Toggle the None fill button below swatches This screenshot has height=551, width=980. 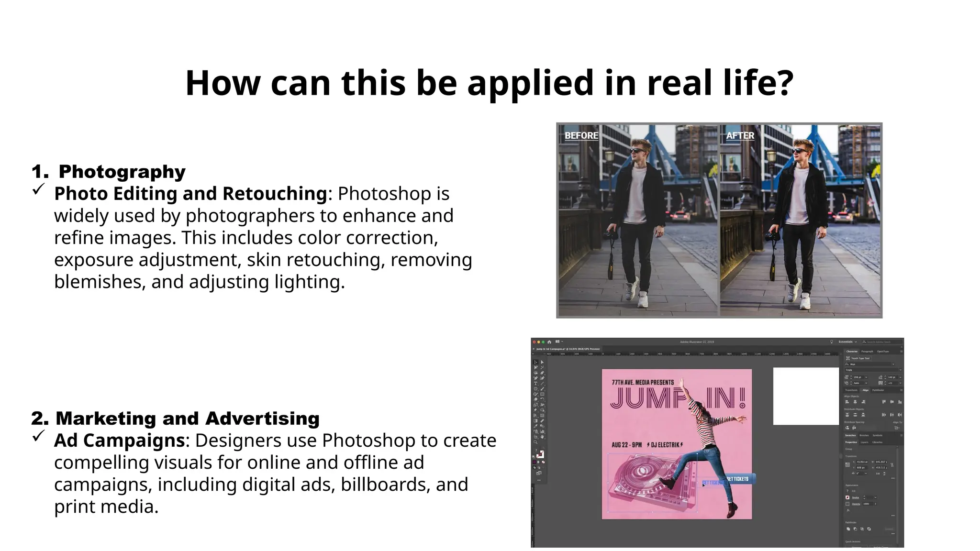(543, 462)
